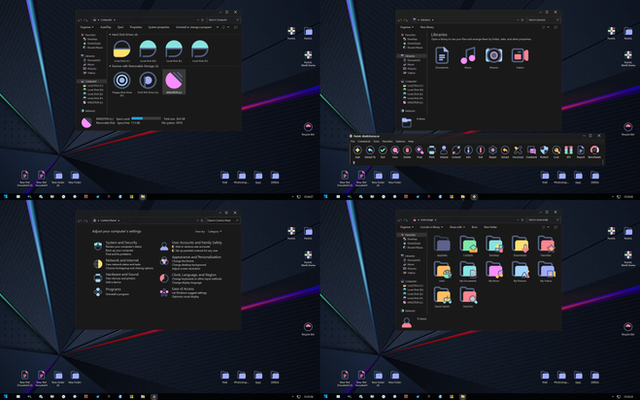Open the Options menu in WinRAR
The height and width of the screenshot is (400, 640).
coord(400,142)
